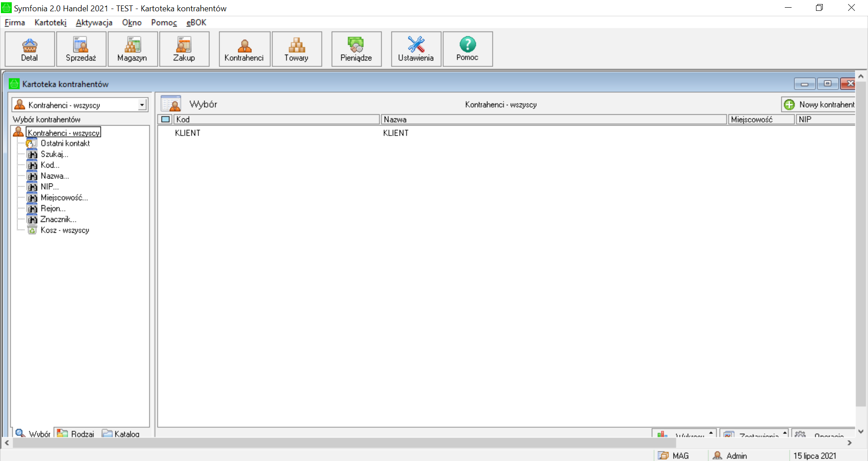This screenshot has width=868, height=461.
Task: Click the Operacje button
Action: 823,434
